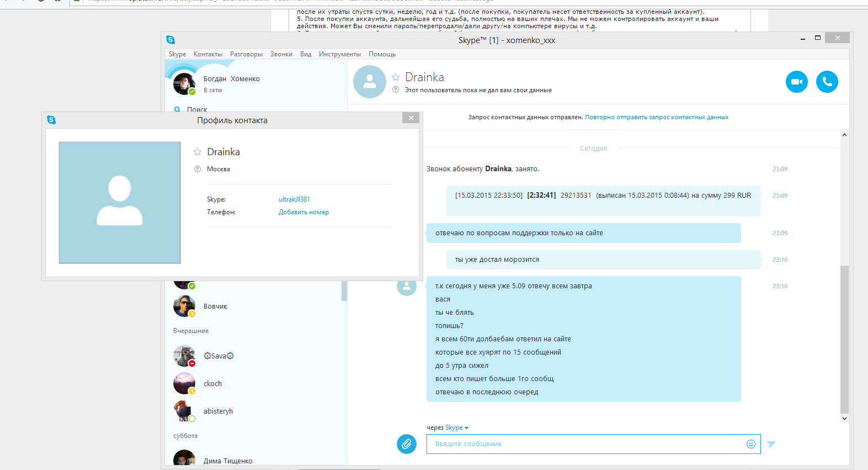The image size is (868, 470).
Task: Start a video call with Drainka
Action: tap(796, 82)
